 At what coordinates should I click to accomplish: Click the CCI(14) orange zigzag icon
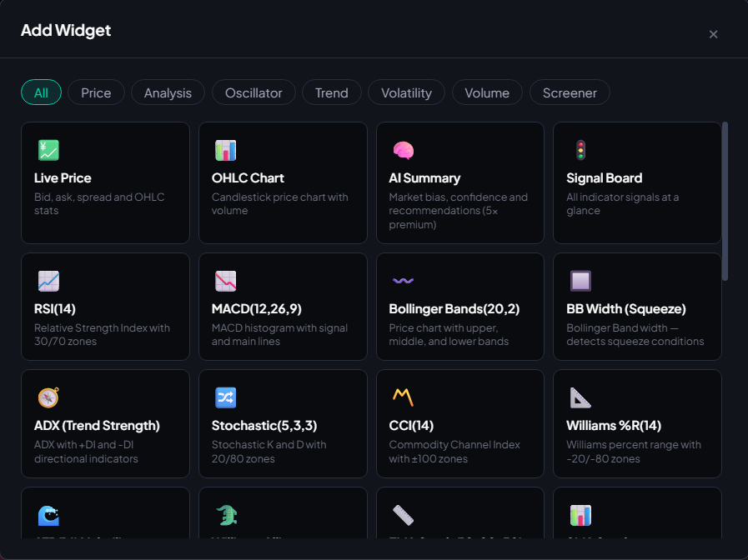[x=403, y=397]
